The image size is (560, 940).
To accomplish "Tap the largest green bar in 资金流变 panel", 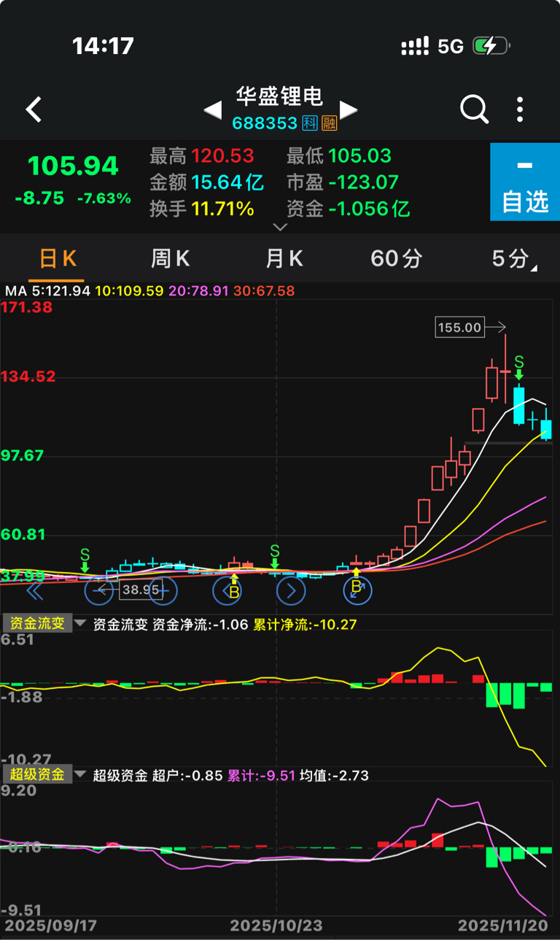I will tap(519, 696).
